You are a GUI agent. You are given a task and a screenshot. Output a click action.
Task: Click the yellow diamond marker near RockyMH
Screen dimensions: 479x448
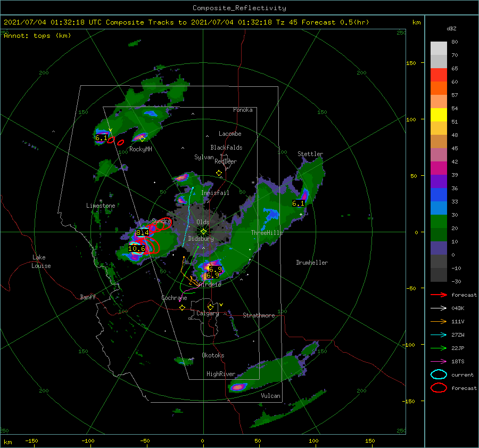[x=142, y=139]
